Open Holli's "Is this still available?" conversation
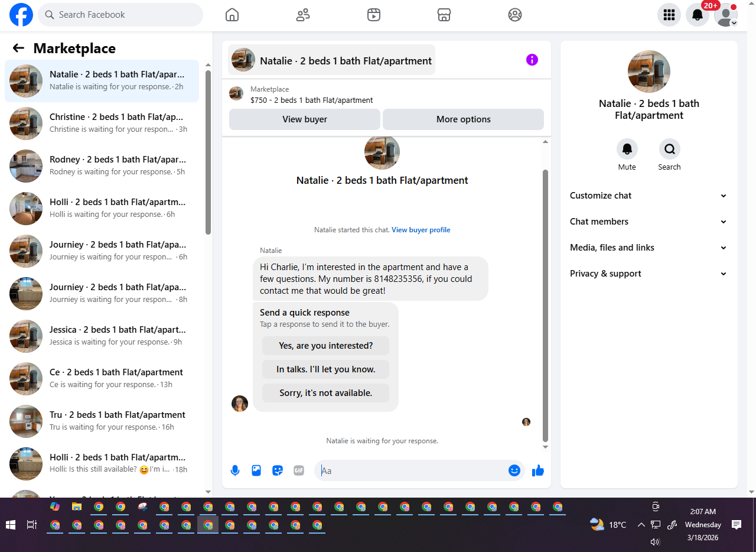The height and width of the screenshot is (552, 756). coord(102,464)
